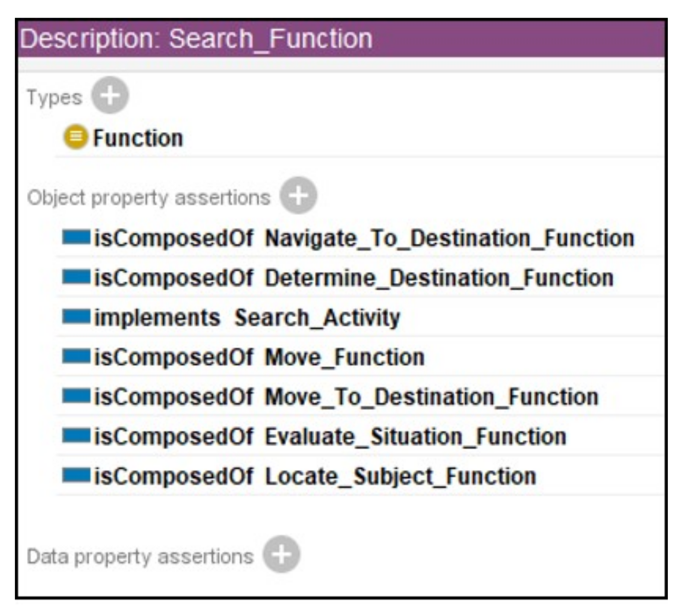Viewport: 687px width, 616px height.
Task: Click the Types section label
Action: 54,97
